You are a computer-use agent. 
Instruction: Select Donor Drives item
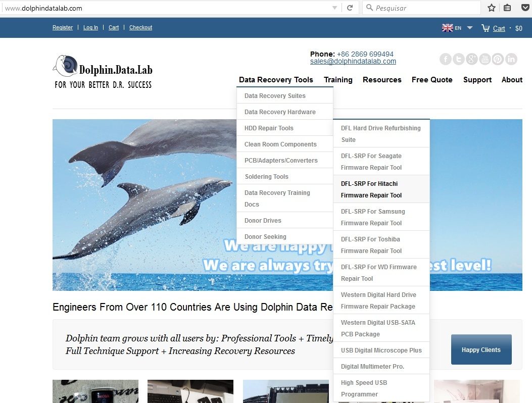tap(284, 221)
